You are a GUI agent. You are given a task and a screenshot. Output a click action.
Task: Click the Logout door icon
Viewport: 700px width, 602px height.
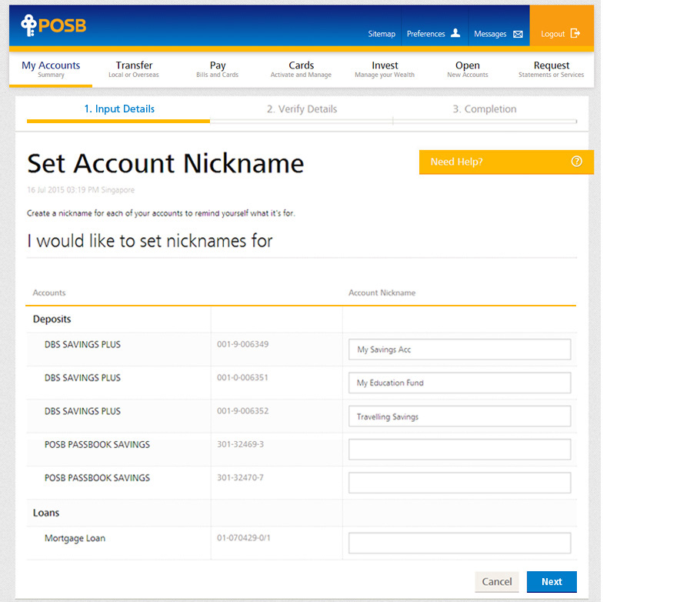pyautogui.click(x=575, y=34)
